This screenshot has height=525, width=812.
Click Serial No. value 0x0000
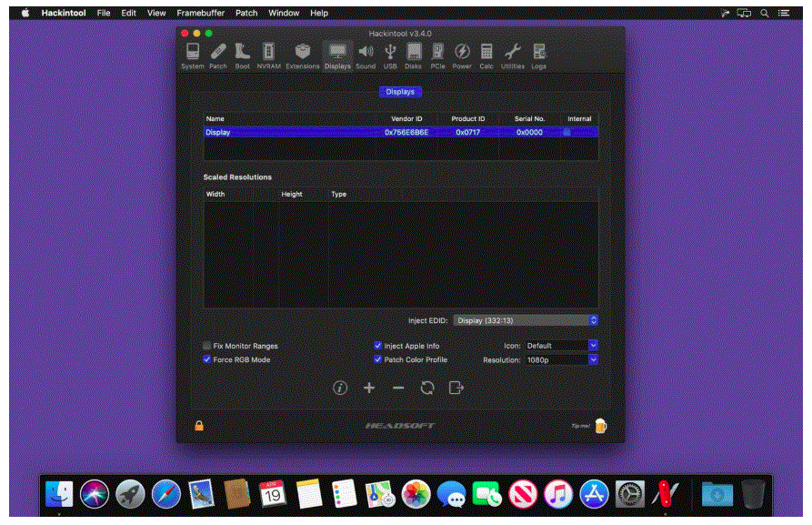(x=529, y=132)
